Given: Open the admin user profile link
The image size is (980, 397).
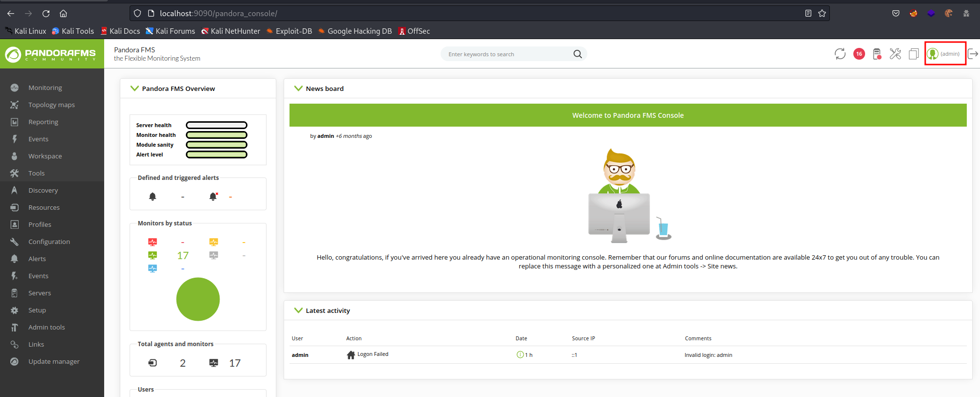Looking at the screenshot, I should 945,54.
